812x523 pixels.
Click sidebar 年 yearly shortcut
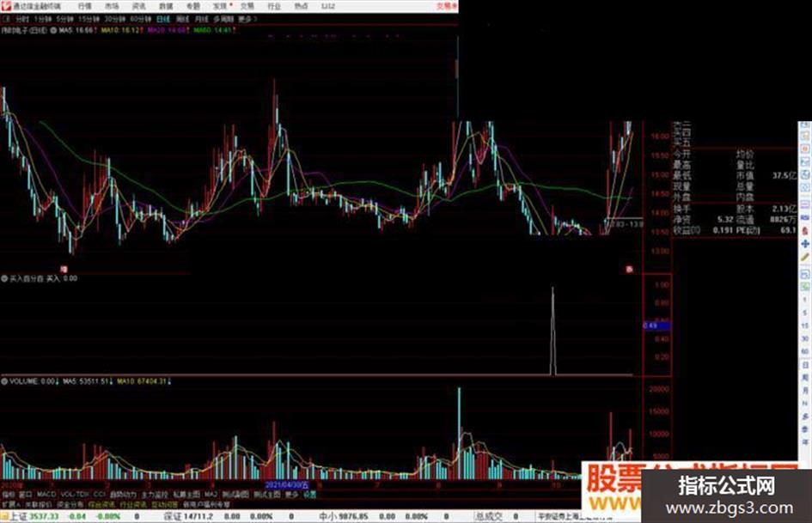click(x=805, y=441)
